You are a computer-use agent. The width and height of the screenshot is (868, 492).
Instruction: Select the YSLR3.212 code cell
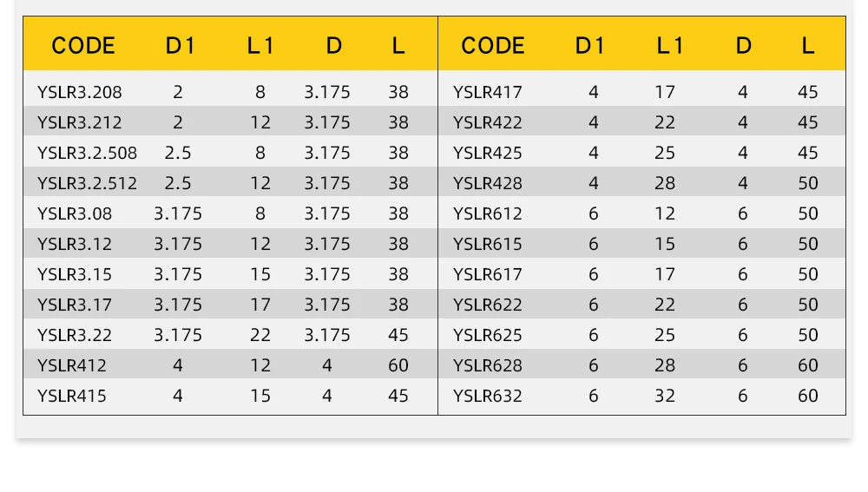[80, 122]
